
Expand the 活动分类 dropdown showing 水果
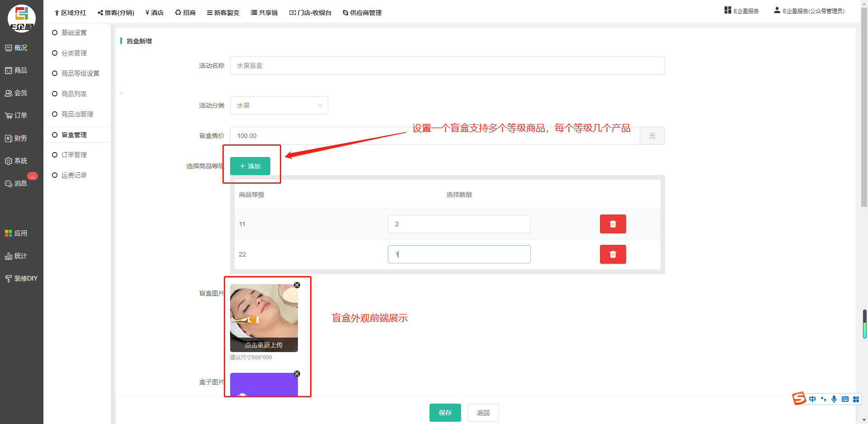pos(279,105)
